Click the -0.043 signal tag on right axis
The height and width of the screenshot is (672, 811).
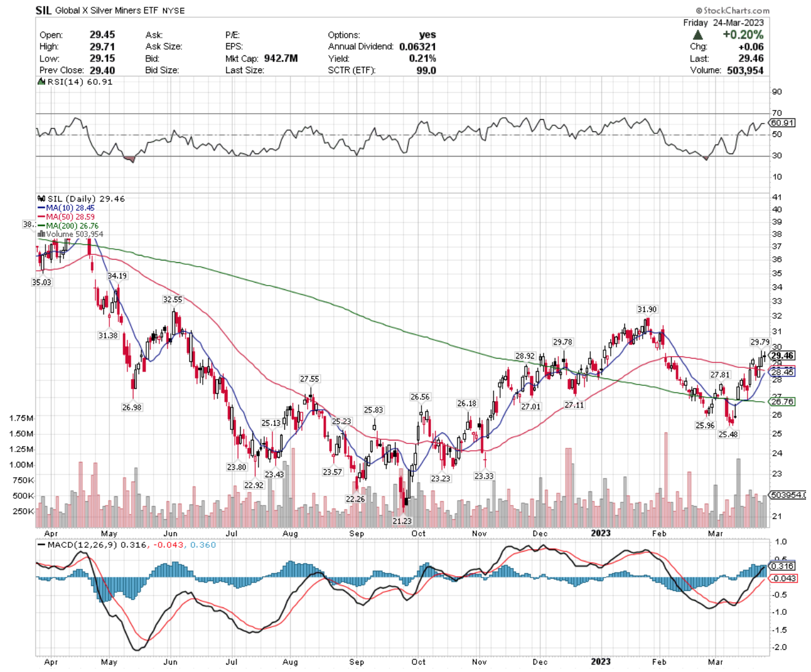coord(783,579)
